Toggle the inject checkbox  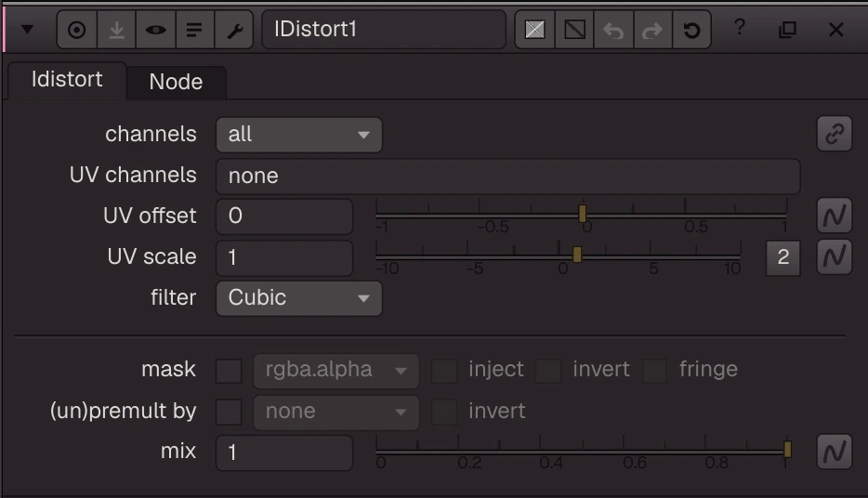pos(444,370)
